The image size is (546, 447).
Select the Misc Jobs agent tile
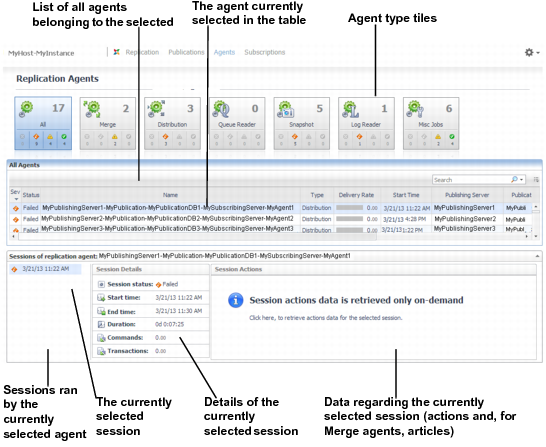click(431, 123)
